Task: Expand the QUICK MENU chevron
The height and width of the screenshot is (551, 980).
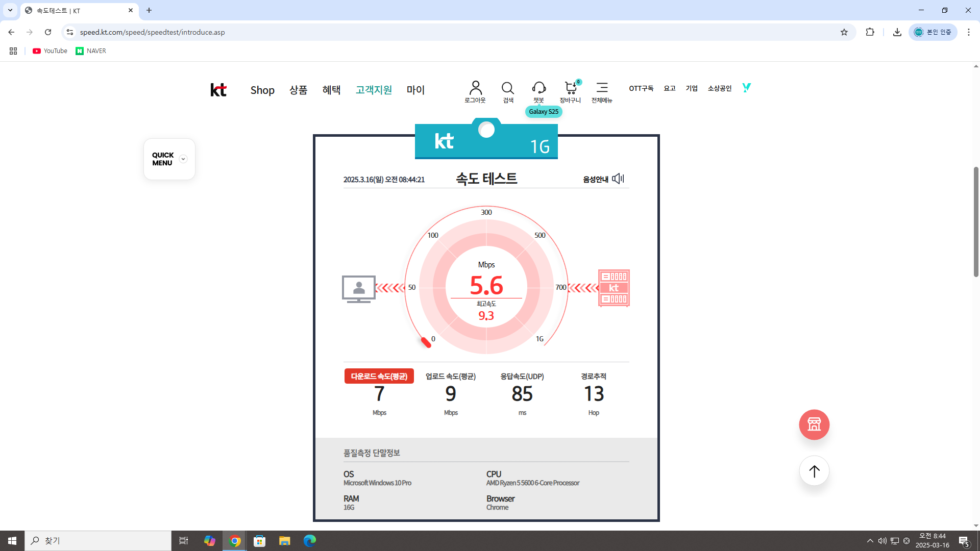Action: [x=183, y=159]
